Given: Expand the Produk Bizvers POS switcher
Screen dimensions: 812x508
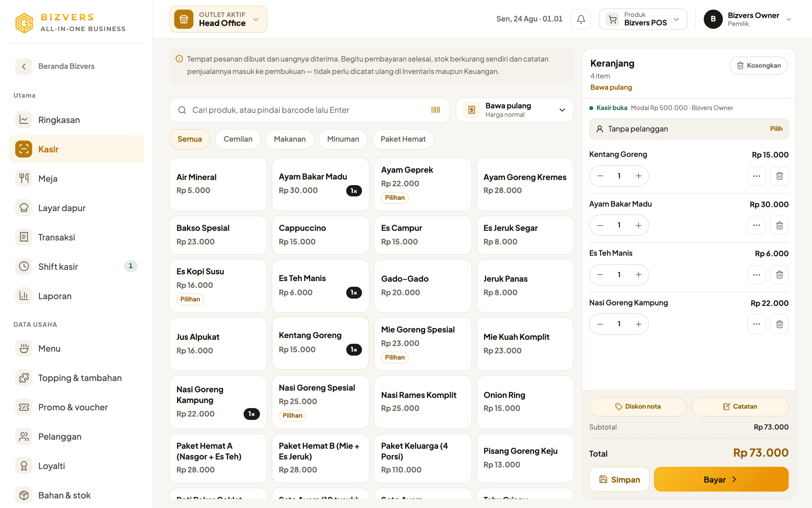Looking at the screenshot, I should coord(643,19).
